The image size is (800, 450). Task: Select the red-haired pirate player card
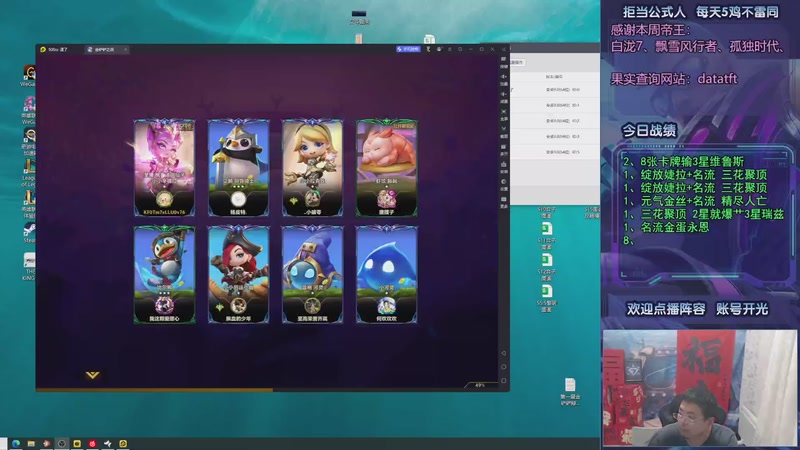pyautogui.click(x=238, y=274)
